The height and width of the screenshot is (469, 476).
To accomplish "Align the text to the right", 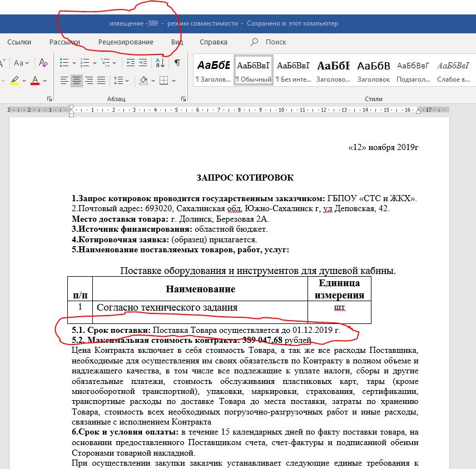I will (x=89, y=80).
